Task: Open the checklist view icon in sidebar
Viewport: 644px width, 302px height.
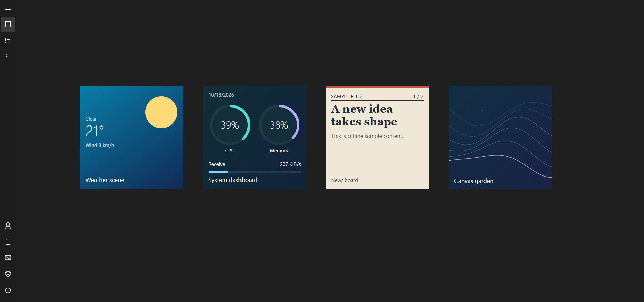Action: point(8,56)
